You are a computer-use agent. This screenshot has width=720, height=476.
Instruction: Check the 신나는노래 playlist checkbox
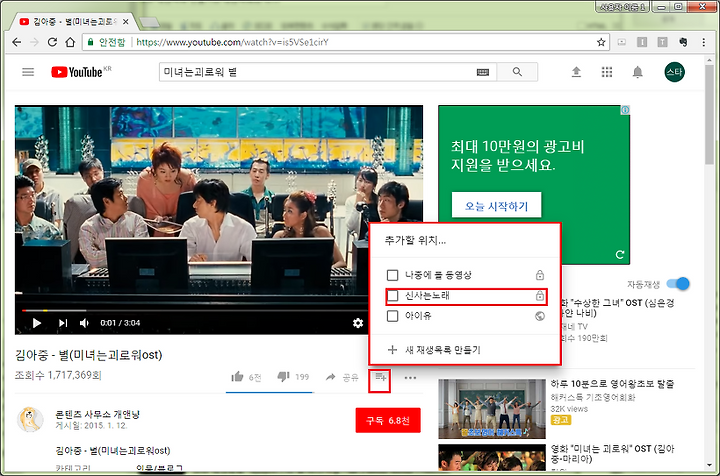(392, 296)
